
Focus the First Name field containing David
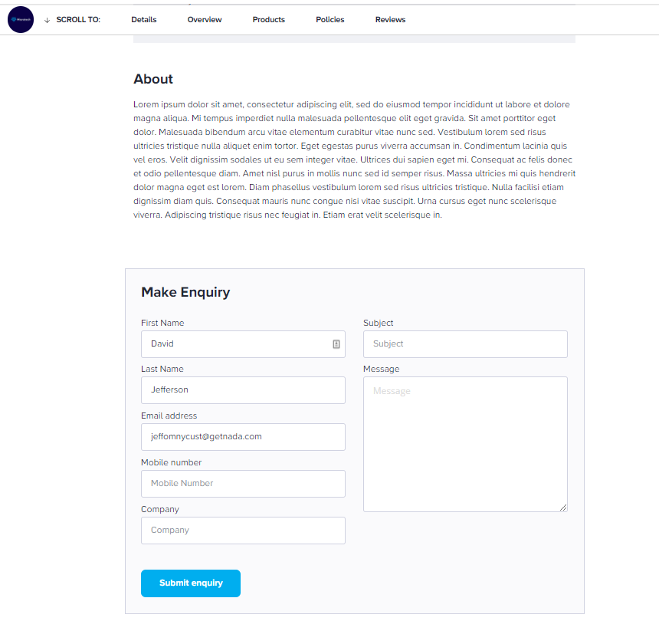coord(244,344)
